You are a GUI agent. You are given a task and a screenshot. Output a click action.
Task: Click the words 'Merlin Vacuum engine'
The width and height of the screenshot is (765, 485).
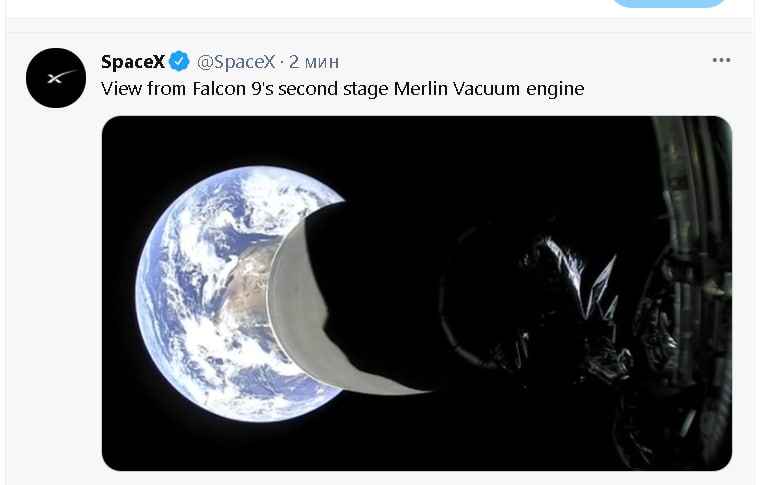(x=489, y=89)
